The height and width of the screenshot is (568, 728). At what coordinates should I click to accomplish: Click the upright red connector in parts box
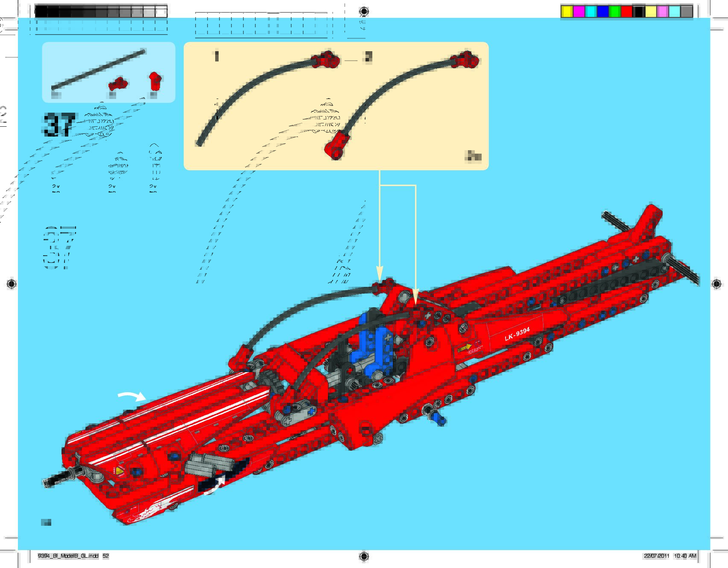[x=154, y=81]
